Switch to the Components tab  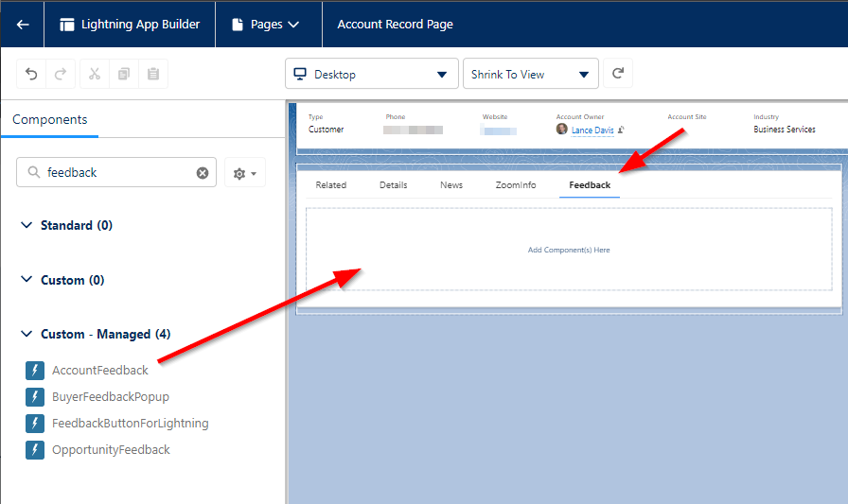point(50,119)
